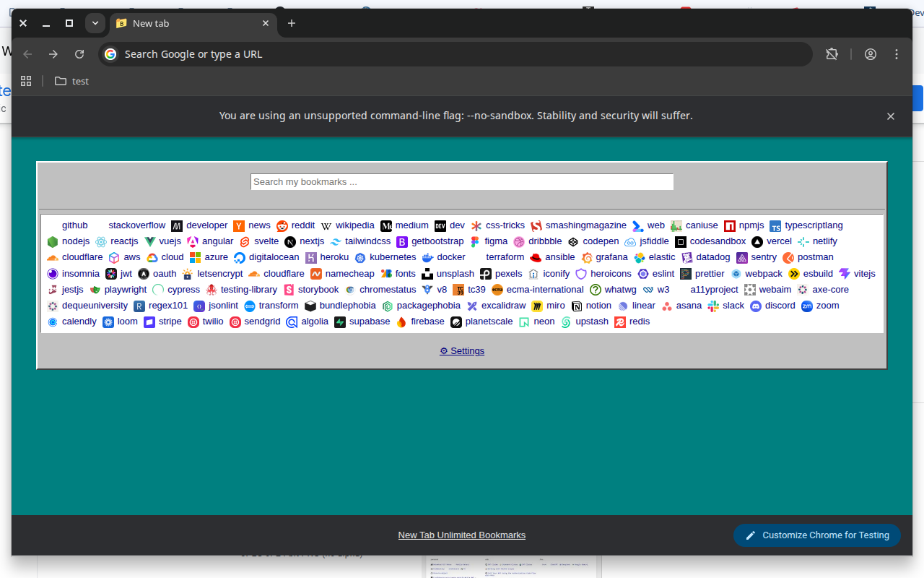Open the terraform bookmark link
This screenshot has height=578, width=924.
pyautogui.click(x=505, y=257)
